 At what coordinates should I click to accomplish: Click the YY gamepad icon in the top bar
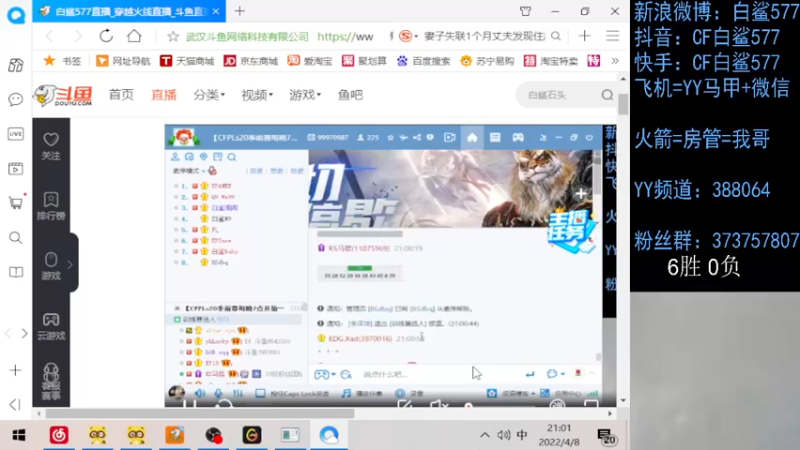click(518, 138)
